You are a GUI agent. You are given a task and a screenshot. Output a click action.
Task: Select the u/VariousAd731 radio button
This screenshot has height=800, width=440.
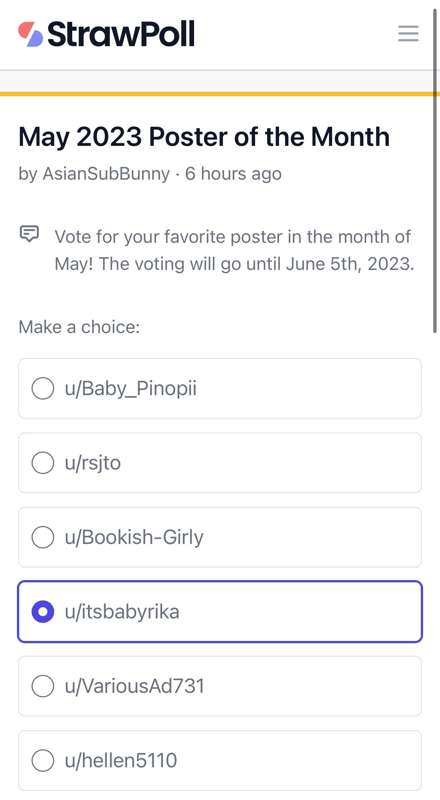[x=43, y=686]
